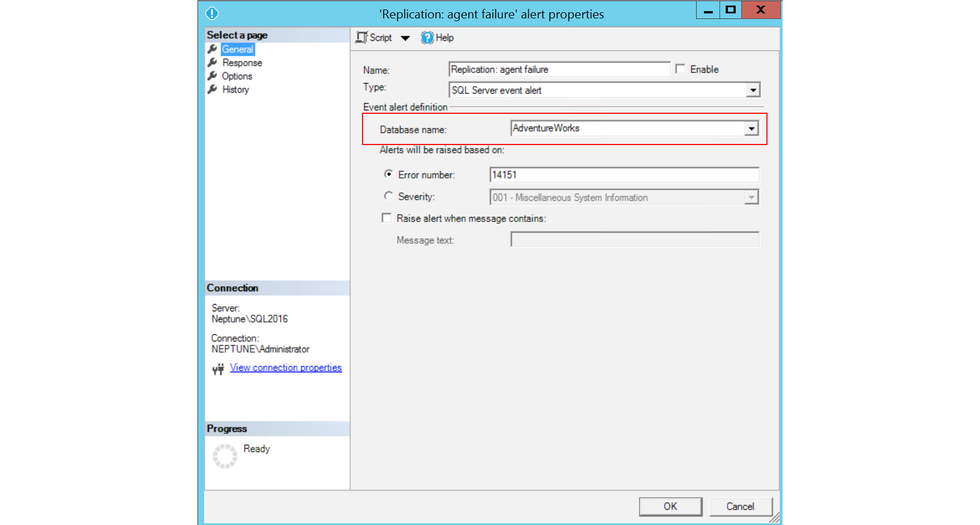
Task: Dismiss dialog with Cancel button
Action: pos(740,507)
